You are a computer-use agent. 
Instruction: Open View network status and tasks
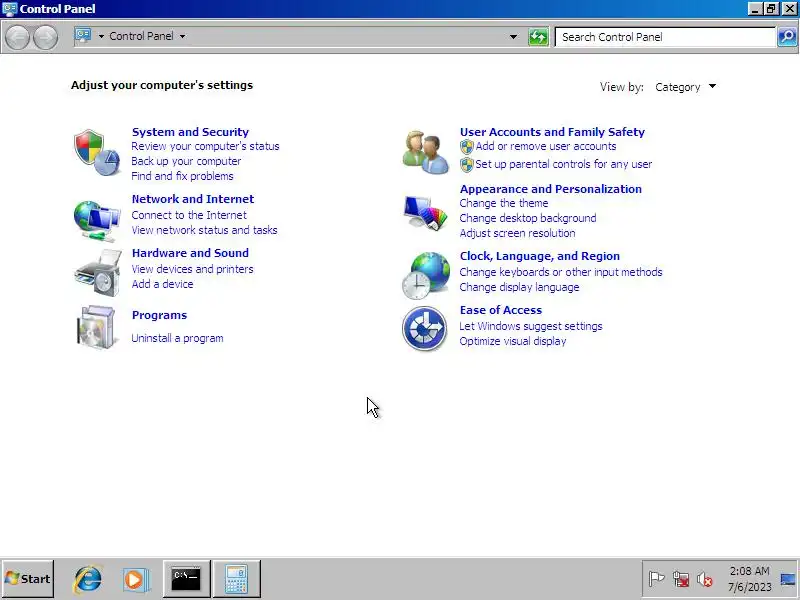click(205, 230)
